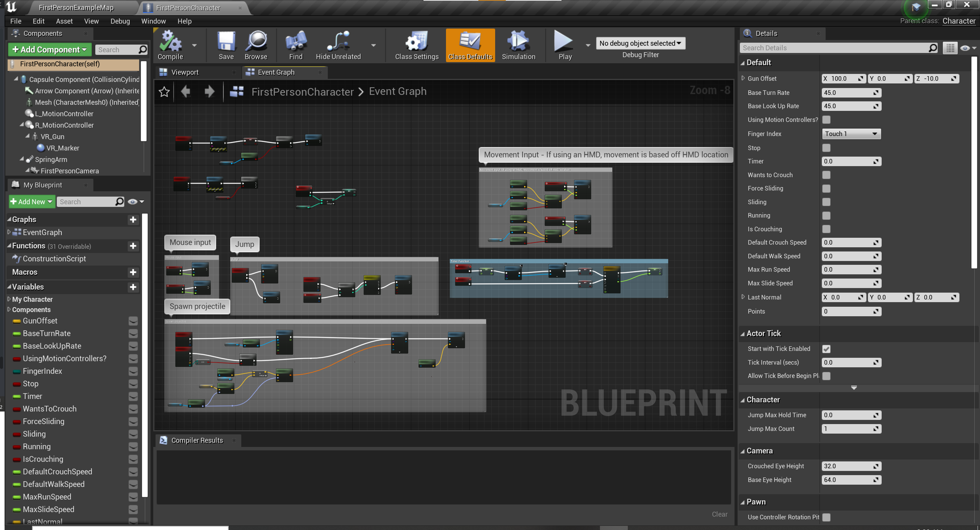980x530 pixels.
Task: Click Add New in My Blueprint
Action: [32, 202]
